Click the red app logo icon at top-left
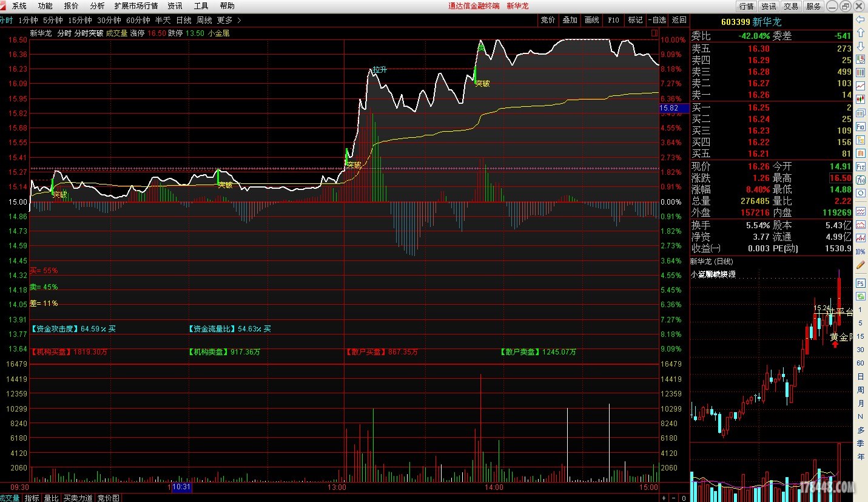Screen dimensions: 868x502 pyautogui.click(x=3, y=5)
